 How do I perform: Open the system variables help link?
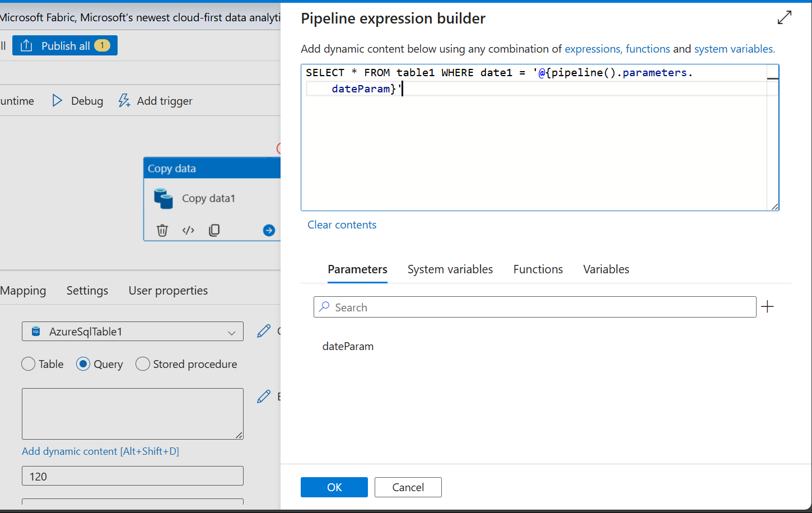coord(735,49)
